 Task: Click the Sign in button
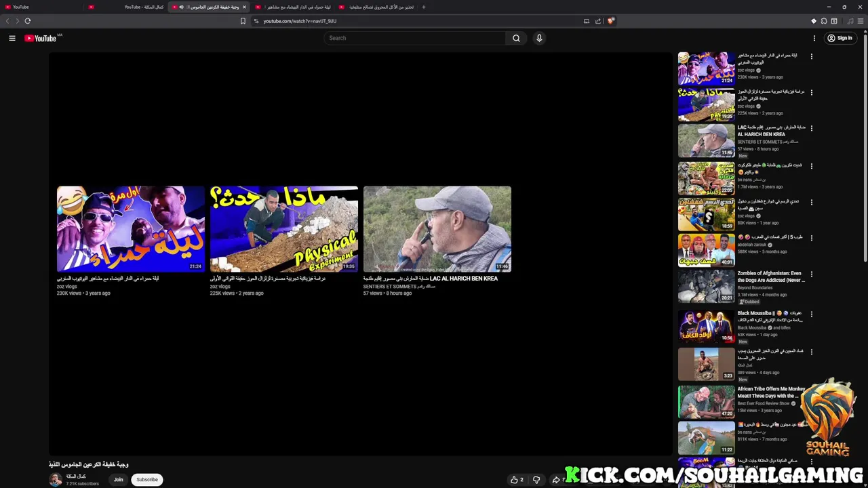point(840,38)
